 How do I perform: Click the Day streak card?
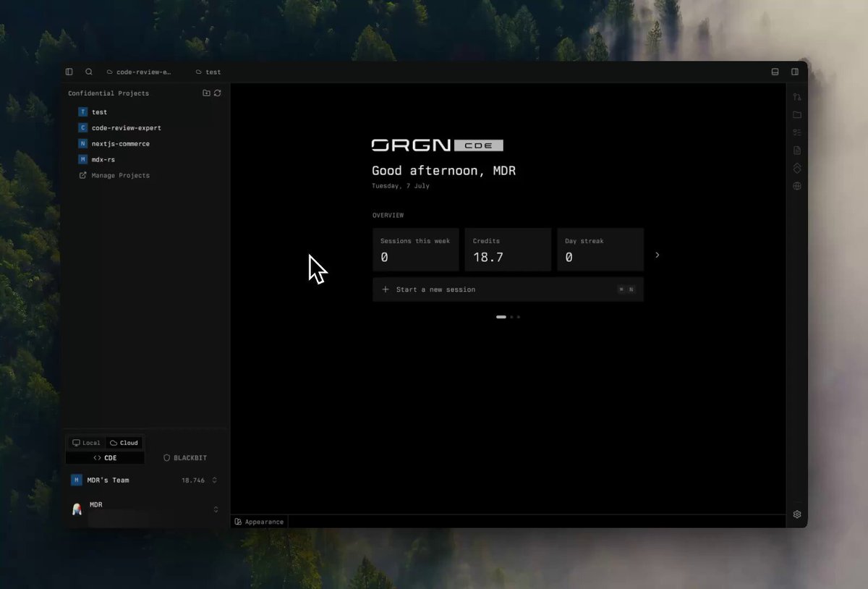(x=600, y=250)
